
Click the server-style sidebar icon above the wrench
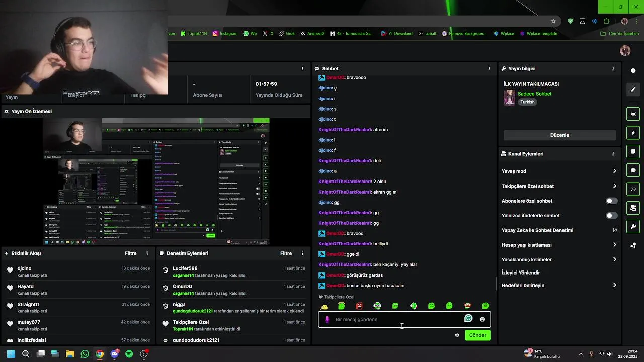point(633,208)
